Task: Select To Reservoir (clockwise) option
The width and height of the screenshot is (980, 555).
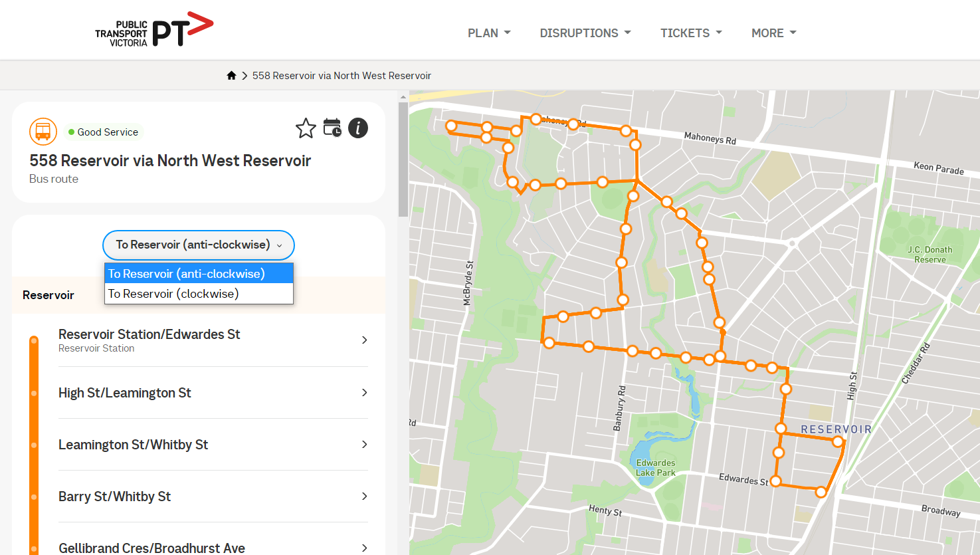Action: tap(173, 294)
